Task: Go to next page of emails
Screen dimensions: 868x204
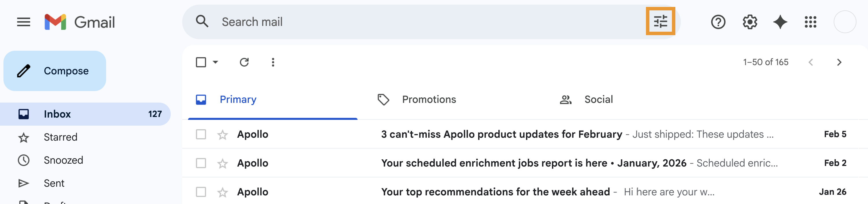Action: pos(839,62)
